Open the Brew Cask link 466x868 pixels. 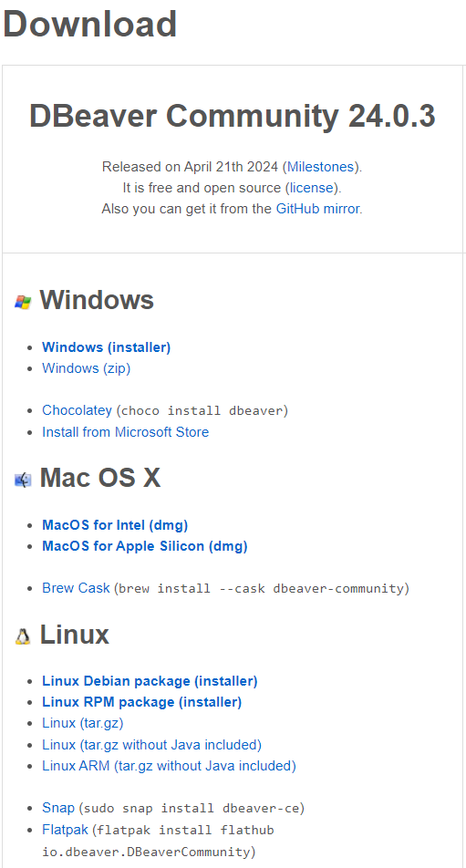[76, 588]
